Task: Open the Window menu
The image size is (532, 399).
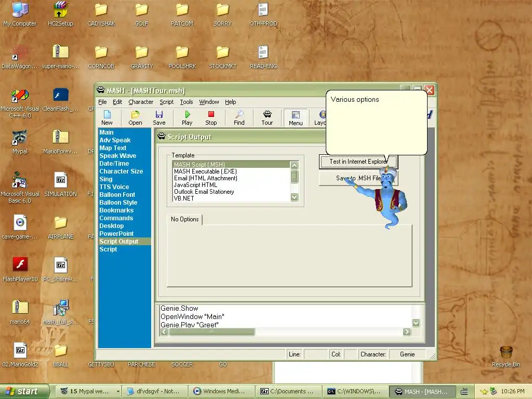Action: (x=209, y=102)
